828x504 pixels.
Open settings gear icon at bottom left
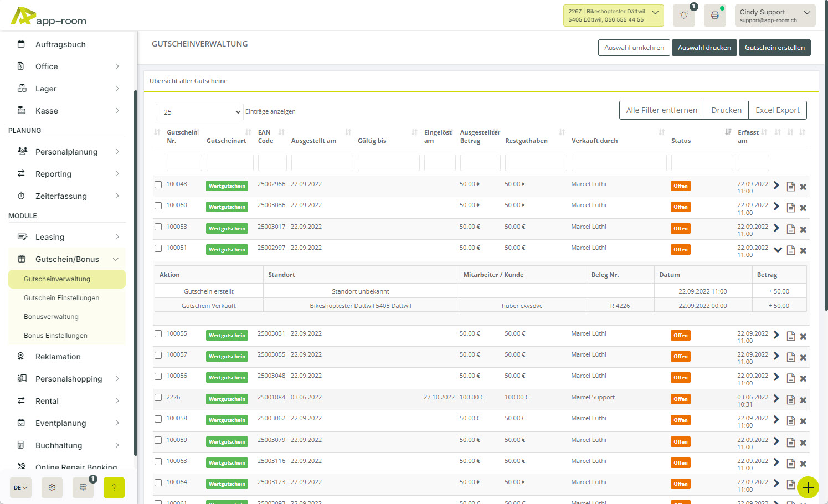click(52, 487)
